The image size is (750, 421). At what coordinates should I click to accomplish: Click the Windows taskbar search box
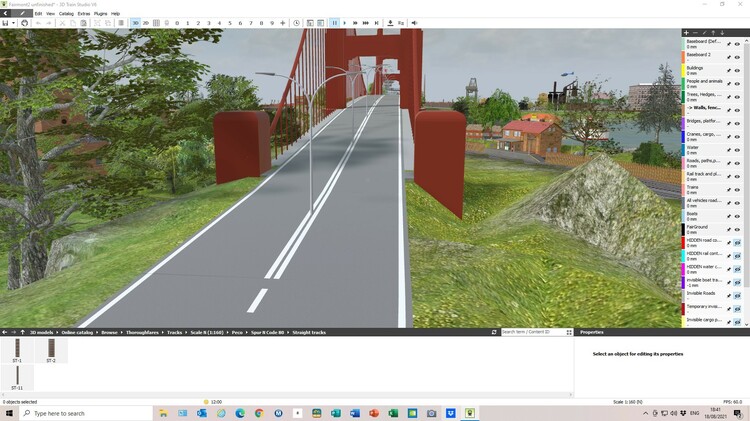86,413
